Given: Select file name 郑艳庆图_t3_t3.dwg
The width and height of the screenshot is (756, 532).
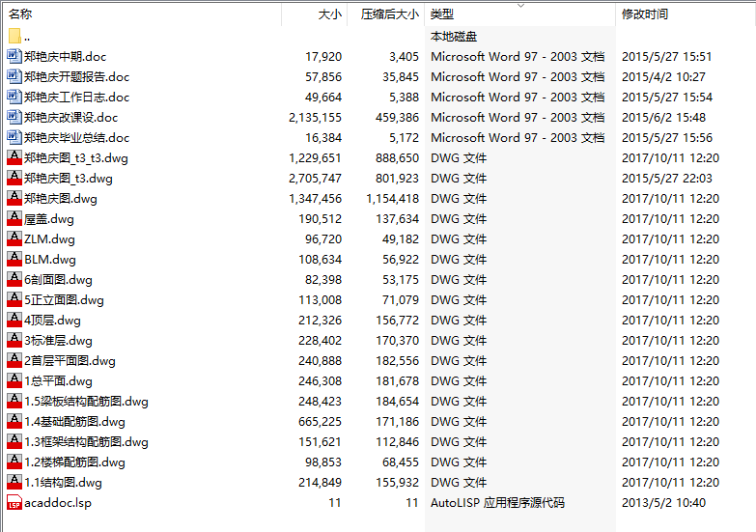Looking at the screenshot, I should coord(76,158).
